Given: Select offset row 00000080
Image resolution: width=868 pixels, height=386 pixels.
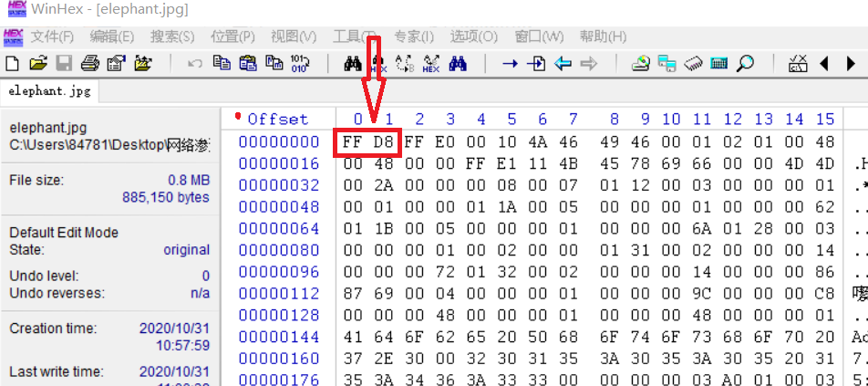Looking at the screenshot, I should tap(278, 250).
